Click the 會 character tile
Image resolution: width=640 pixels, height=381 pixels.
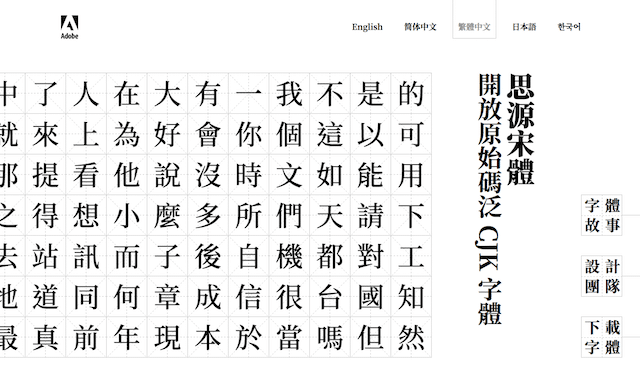point(208,134)
